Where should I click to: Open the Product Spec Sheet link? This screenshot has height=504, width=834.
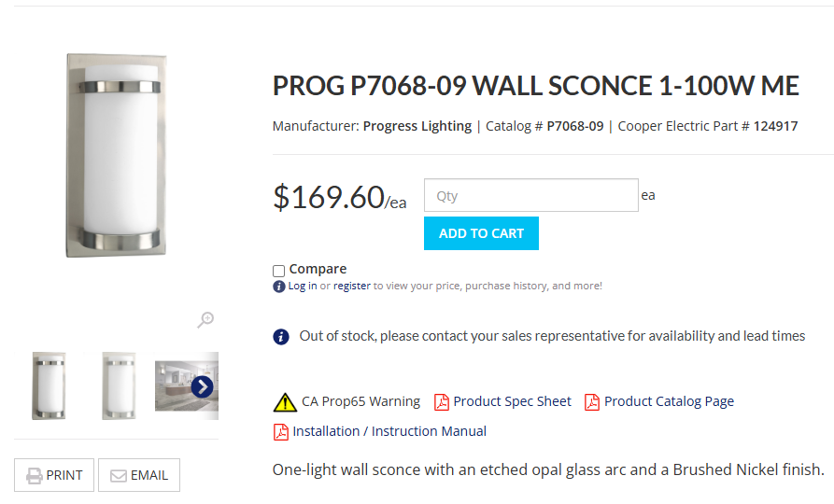(512, 401)
